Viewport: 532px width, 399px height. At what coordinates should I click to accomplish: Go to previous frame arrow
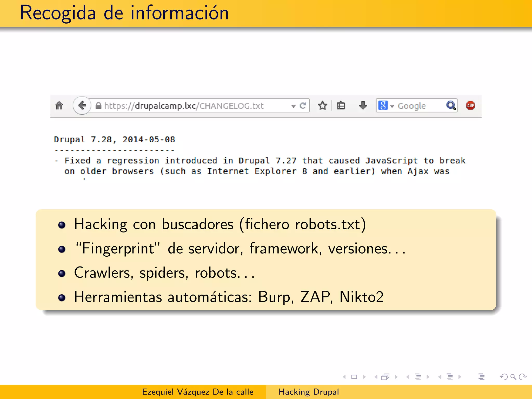coord(376,377)
